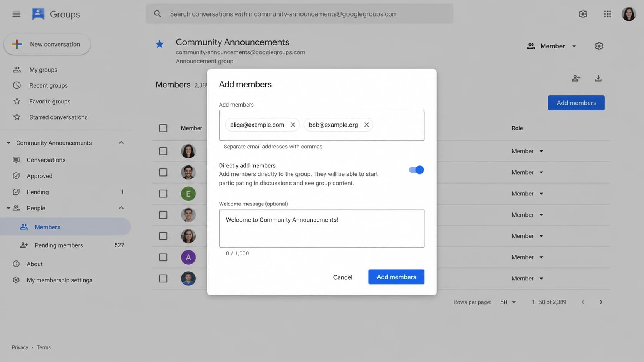Open My groups in sidebar
Viewport: 644px width, 362px height.
(43, 70)
